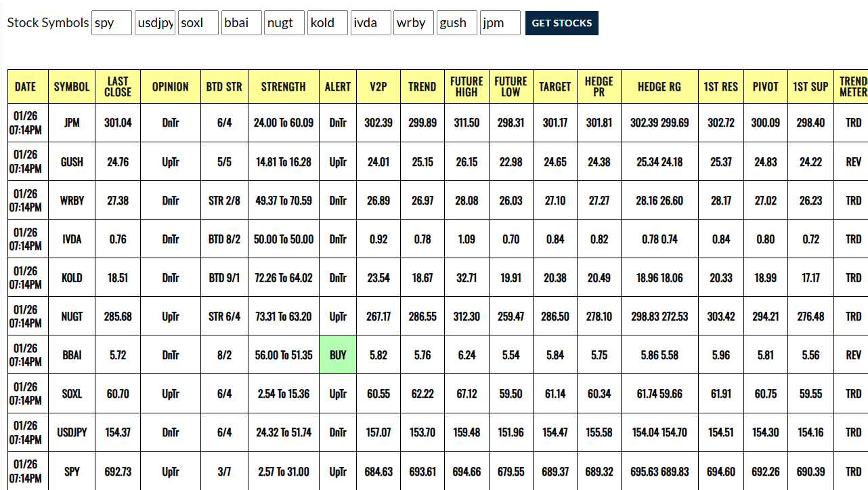Click the SYMBOL column header
This screenshot has width=868, height=490.
[72, 87]
